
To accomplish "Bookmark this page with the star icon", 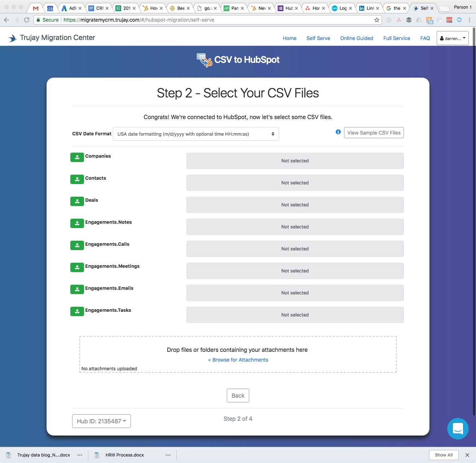I will (x=377, y=20).
